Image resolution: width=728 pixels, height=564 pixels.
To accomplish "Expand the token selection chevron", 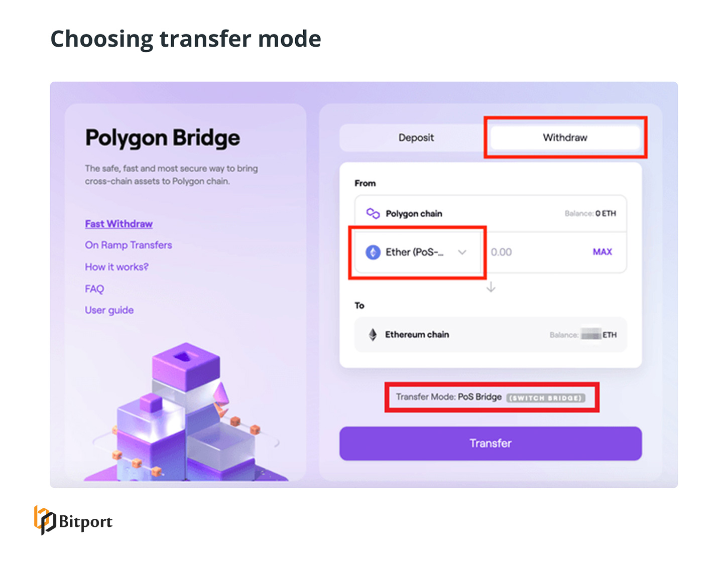I will 462,252.
